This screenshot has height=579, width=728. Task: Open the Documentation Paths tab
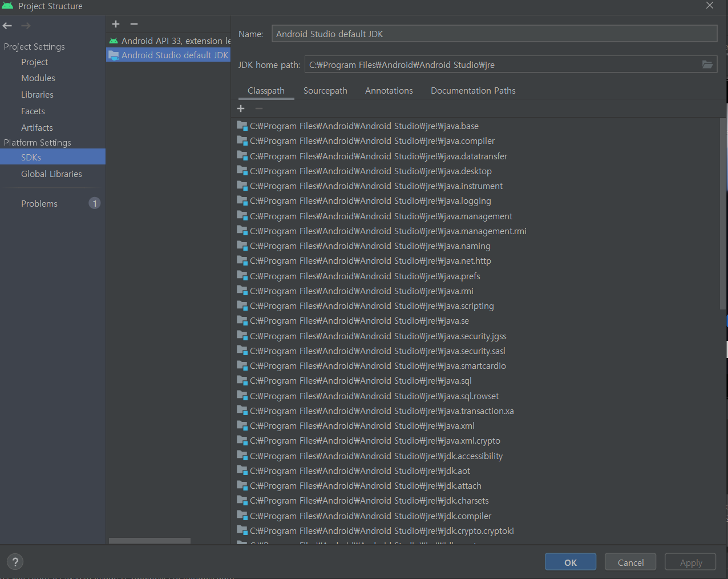pos(473,90)
